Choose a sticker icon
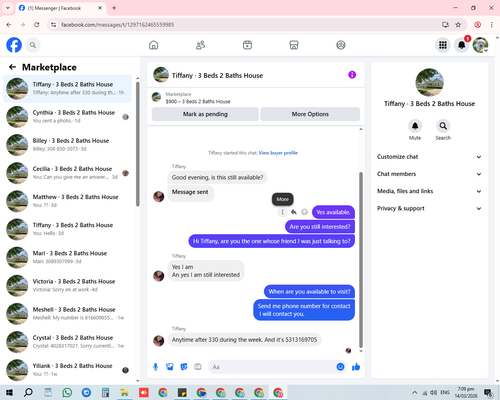 [x=184, y=367]
